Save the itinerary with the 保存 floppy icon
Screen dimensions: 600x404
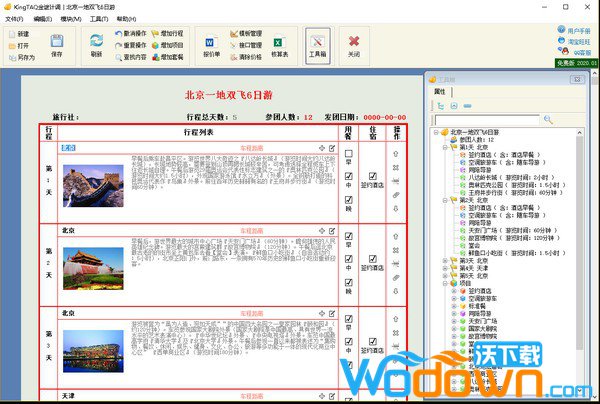click(x=57, y=41)
